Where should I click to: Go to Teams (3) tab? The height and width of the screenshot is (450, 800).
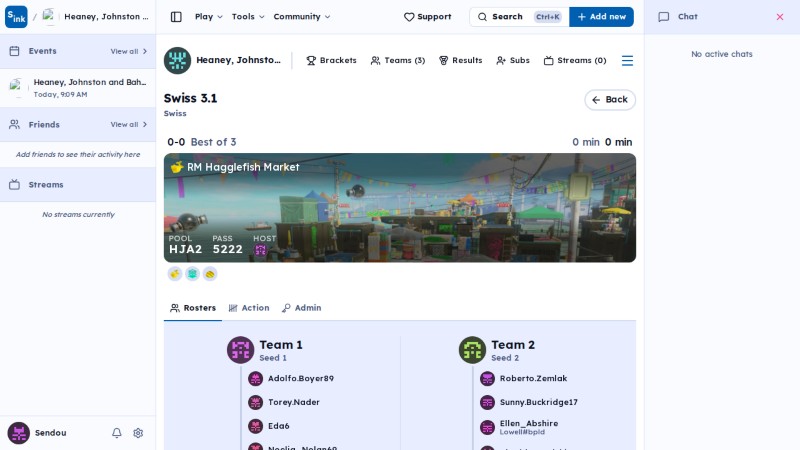pyautogui.click(x=397, y=60)
